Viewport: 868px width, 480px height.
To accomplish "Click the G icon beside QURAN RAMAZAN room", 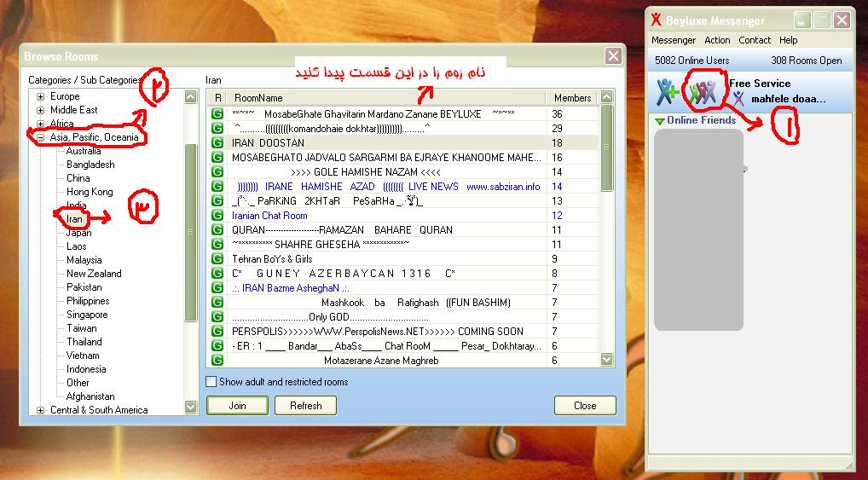I will tap(217, 229).
